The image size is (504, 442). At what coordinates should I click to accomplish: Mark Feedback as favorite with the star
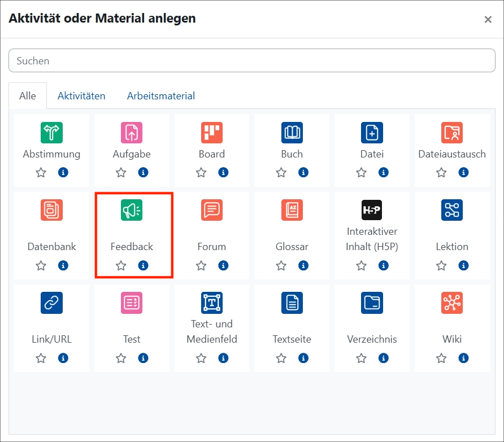click(x=120, y=265)
